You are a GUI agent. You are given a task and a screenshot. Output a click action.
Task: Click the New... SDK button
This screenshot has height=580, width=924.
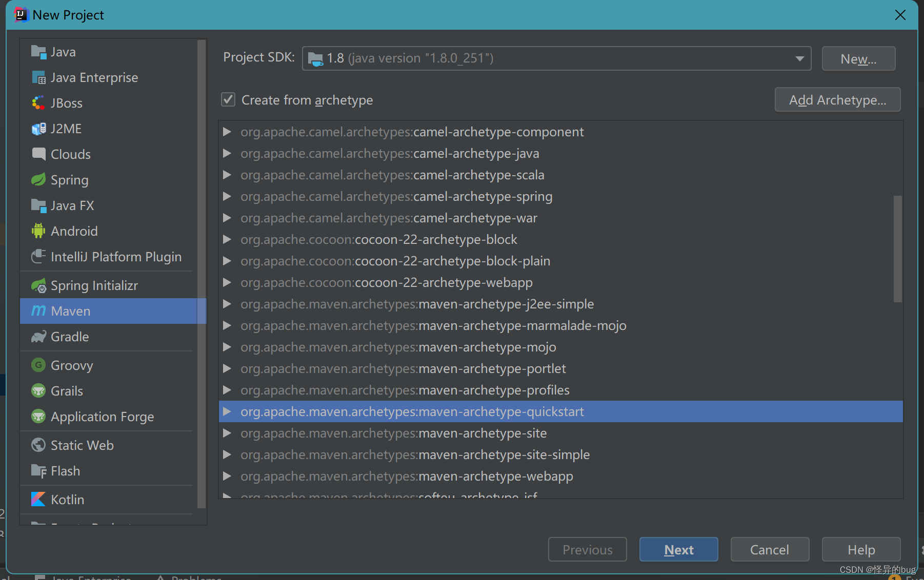858,58
